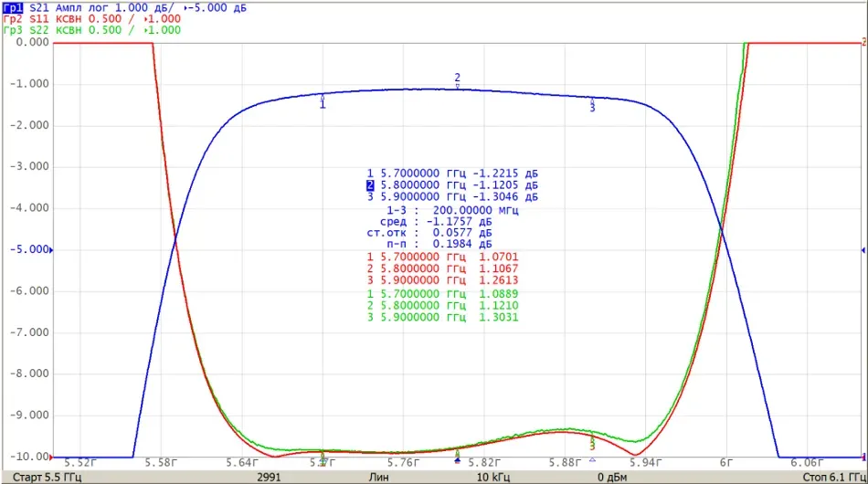Click the -1.000 vertical axis label

tap(29, 83)
